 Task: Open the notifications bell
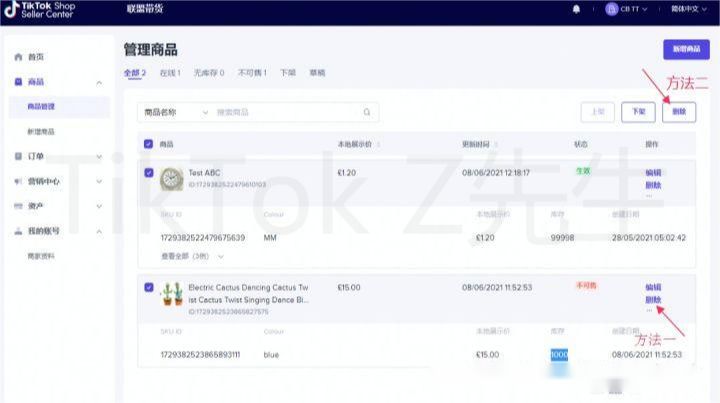[x=576, y=9]
